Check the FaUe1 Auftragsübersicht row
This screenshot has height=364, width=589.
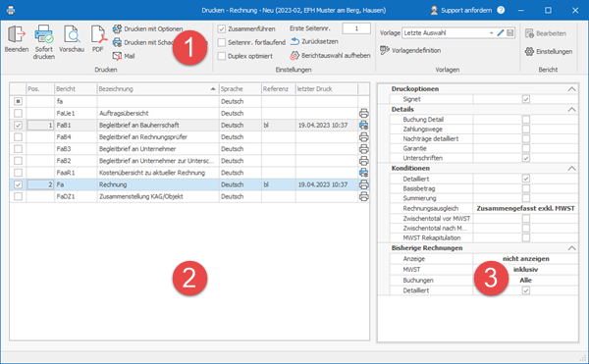click(18, 114)
